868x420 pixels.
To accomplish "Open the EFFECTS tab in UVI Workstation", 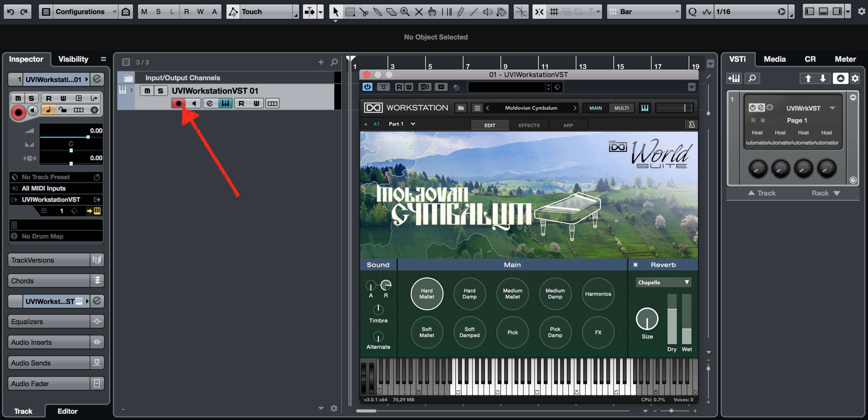I will point(529,125).
